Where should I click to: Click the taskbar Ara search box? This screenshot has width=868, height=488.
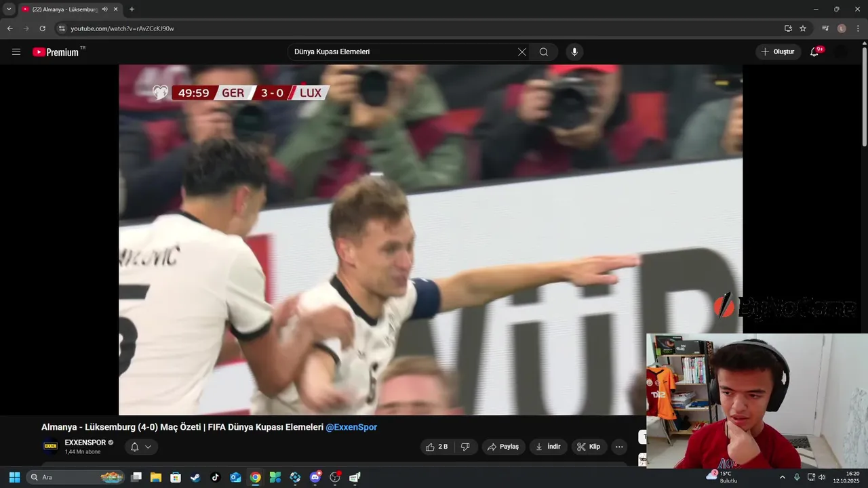75,477
